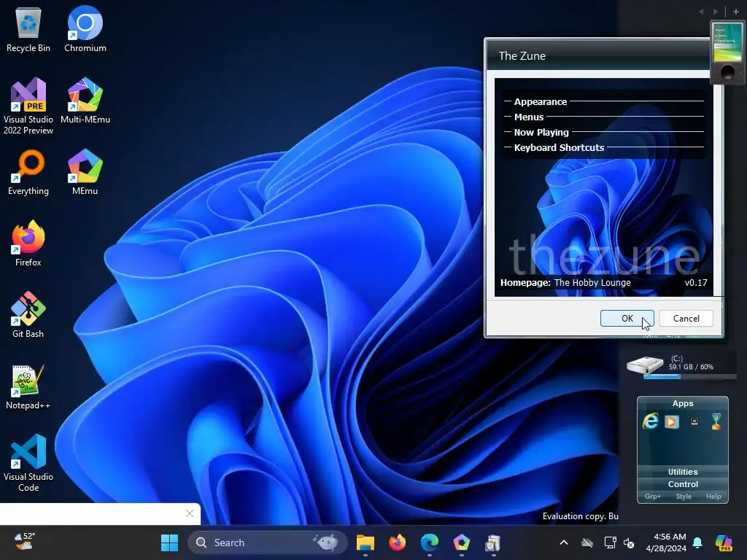Launch Windows Media Player from launcher gadget
747x560 pixels.
[x=672, y=421]
